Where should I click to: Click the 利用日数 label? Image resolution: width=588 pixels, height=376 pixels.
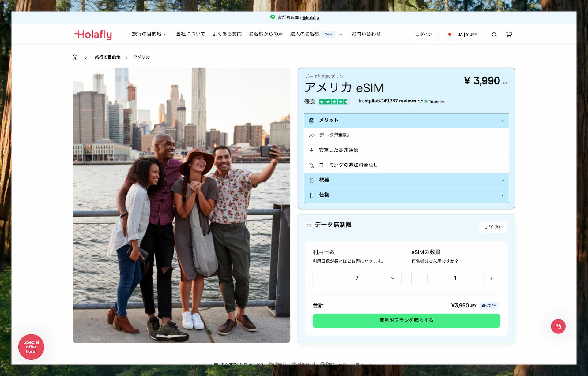pos(324,252)
